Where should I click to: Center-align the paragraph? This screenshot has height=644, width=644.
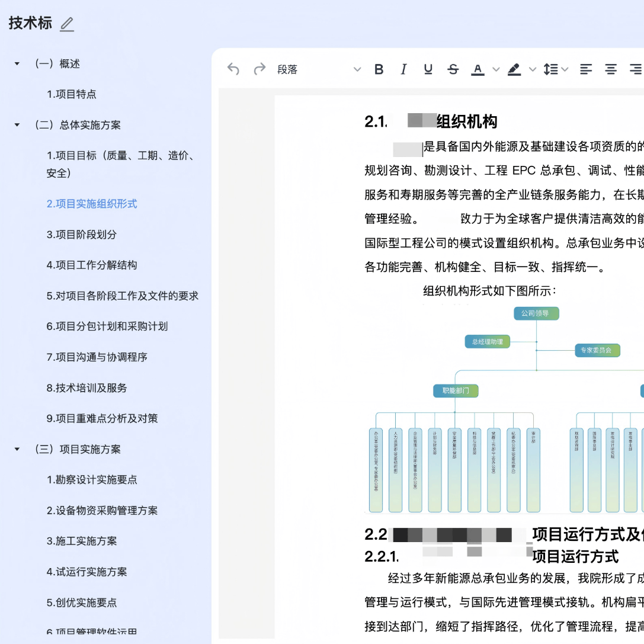coord(610,69)
